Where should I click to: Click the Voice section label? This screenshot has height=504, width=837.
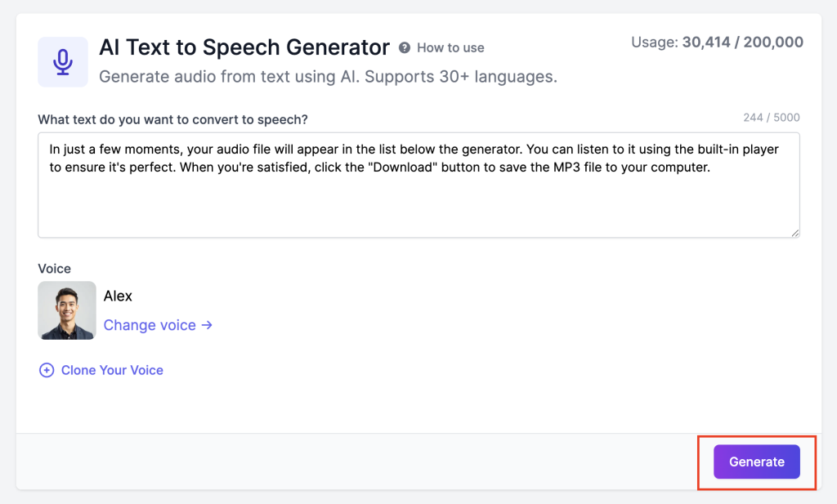pyautogui.click(x=55, y=269)
